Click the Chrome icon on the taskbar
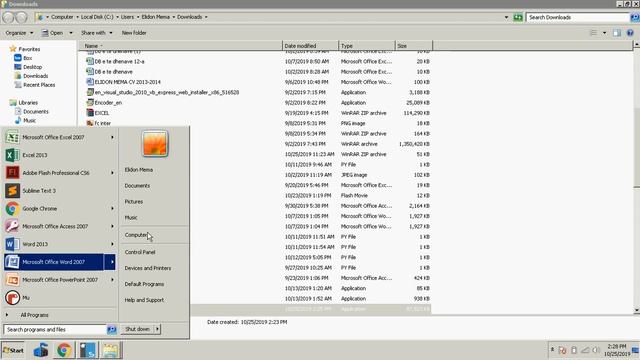The image size is (640, 360). click(64, 350)
